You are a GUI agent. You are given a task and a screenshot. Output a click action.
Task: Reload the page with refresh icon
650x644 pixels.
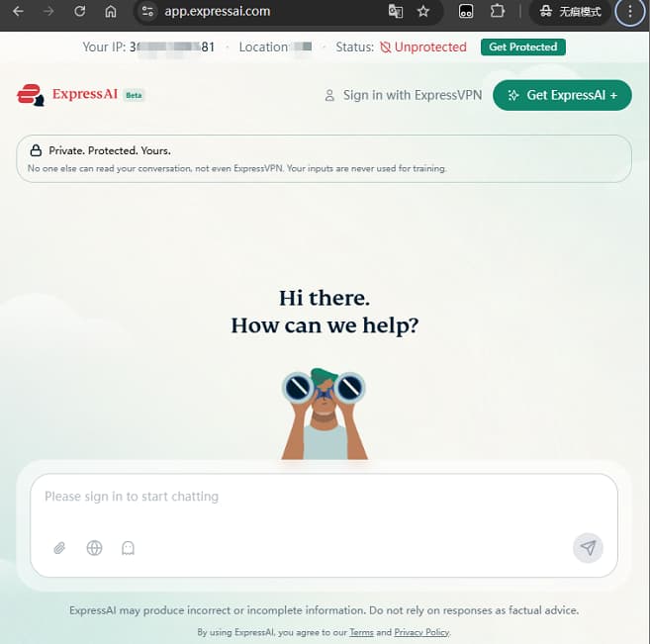(x=79, y=11)
